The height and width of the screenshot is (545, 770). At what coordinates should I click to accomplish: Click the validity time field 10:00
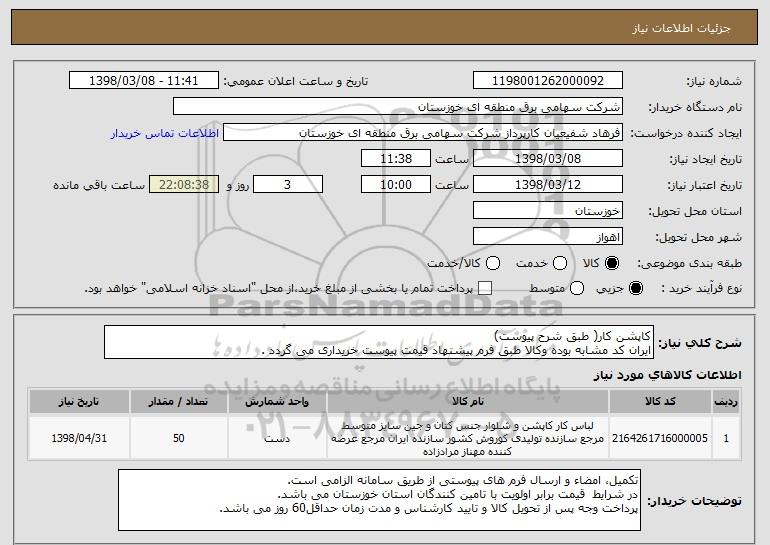point(396,185)
